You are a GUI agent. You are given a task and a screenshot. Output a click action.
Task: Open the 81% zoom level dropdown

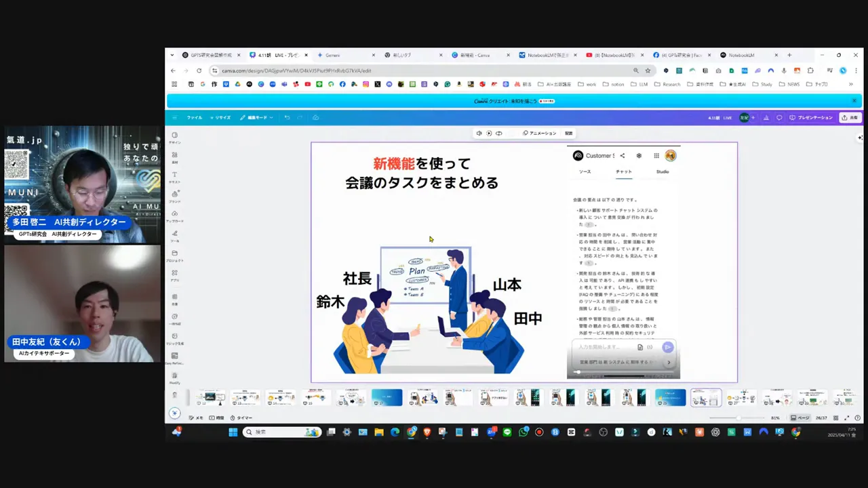click(774, 418)
